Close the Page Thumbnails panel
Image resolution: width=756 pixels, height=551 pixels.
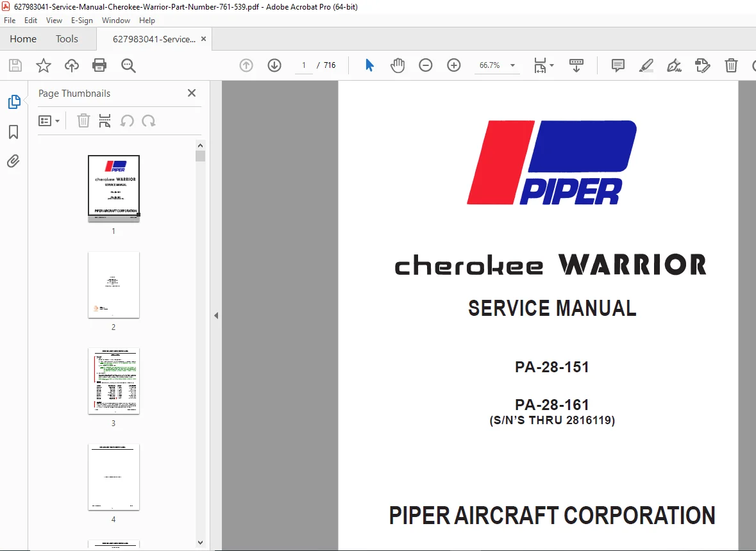point(192,93)
